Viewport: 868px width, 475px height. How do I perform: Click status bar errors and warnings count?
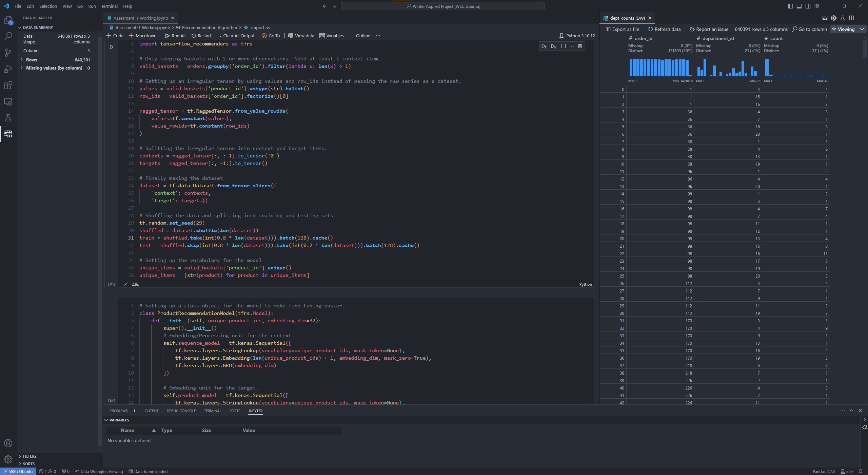tap(47, 471)
